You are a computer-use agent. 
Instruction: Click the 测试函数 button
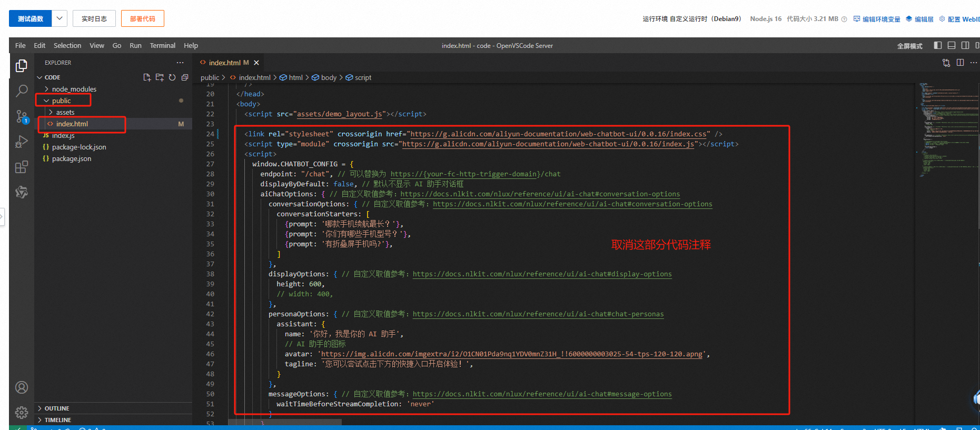[31, 18]
